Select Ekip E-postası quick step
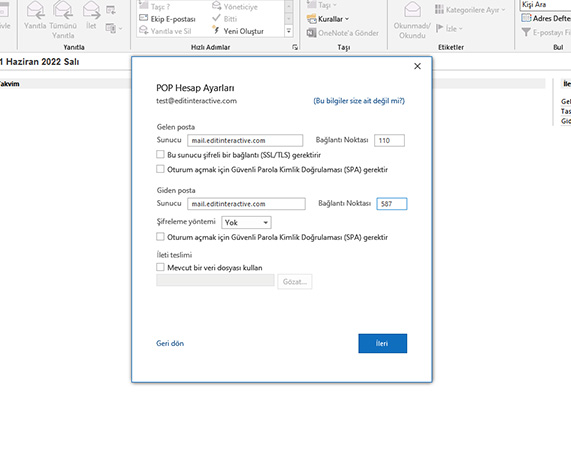This screenshot has width=571, height=462. click(168, 19)
